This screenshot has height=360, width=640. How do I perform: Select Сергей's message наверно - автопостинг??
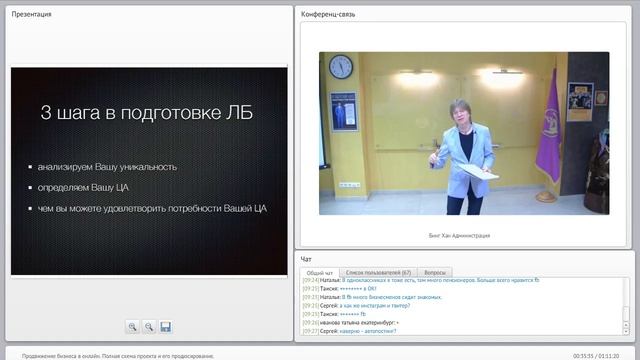point(349,331)
